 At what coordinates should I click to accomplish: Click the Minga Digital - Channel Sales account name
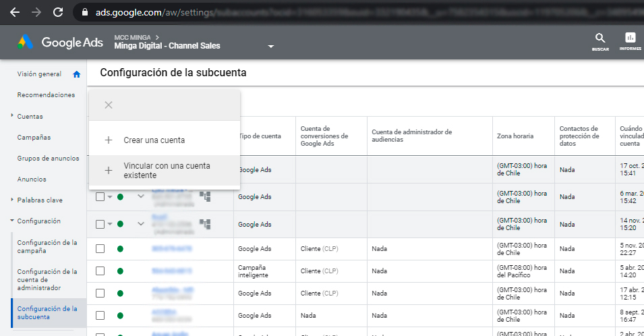click(167, 46)
